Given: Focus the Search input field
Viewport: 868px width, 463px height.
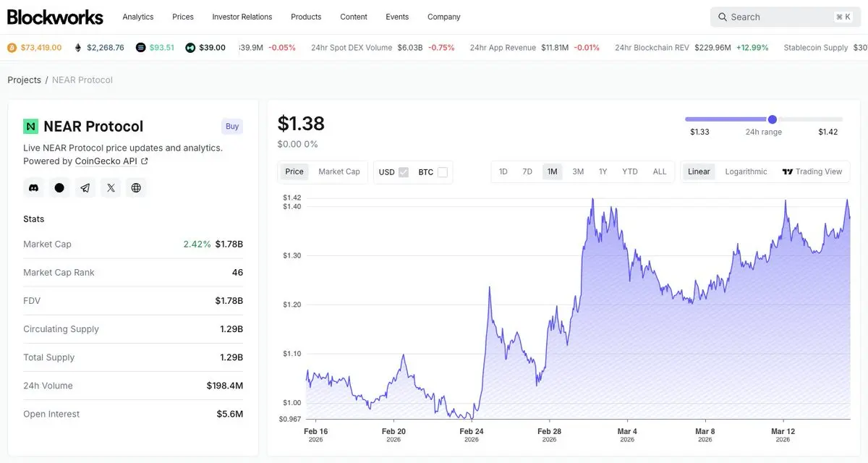Looking at the screenshot, I should click(778, 17).
